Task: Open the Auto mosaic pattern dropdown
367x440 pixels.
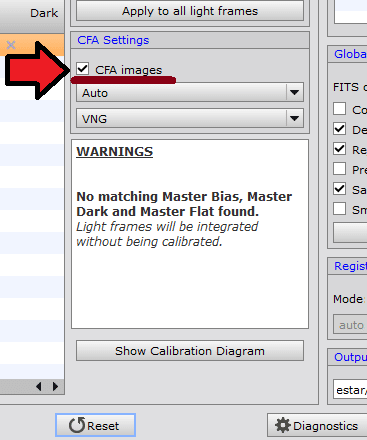Action: coord(190,92)
